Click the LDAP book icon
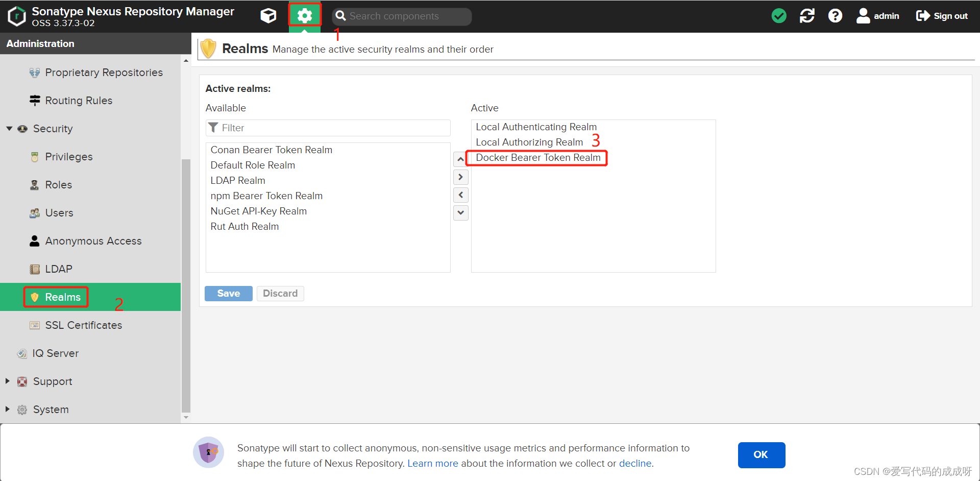 35,269
